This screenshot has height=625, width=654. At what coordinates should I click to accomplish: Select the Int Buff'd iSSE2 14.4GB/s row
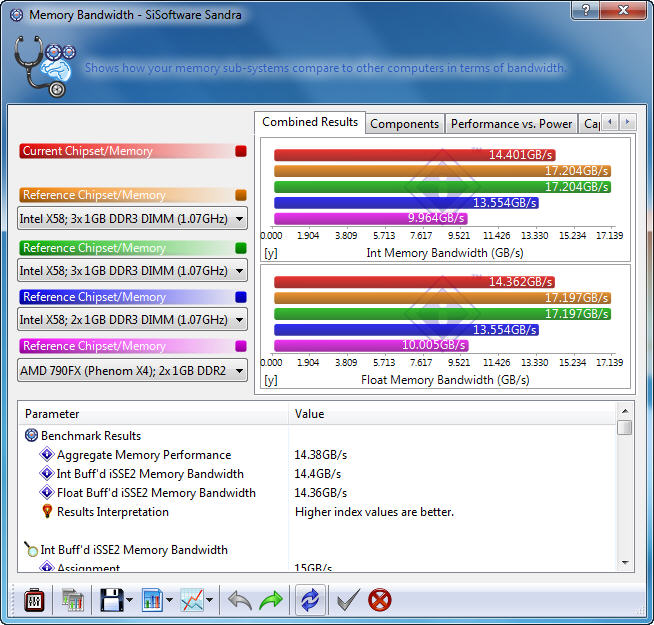point(317,474)
